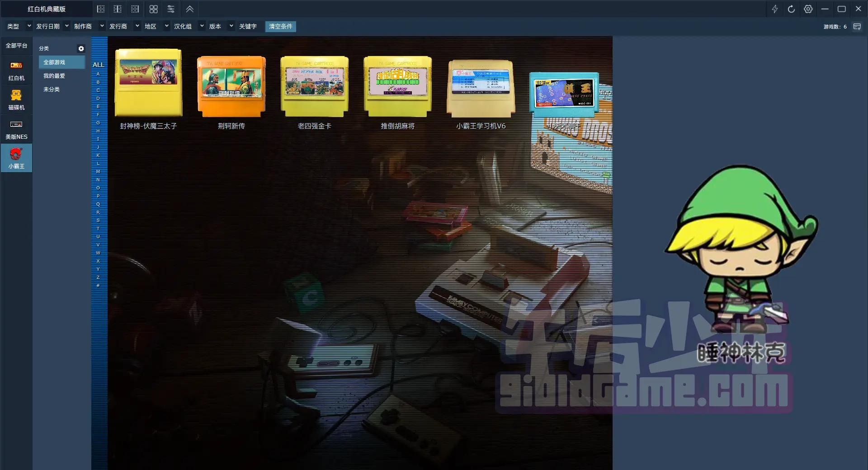
Task: Click the 荆轲新传 title text
Action: click(x=231, y=126)
